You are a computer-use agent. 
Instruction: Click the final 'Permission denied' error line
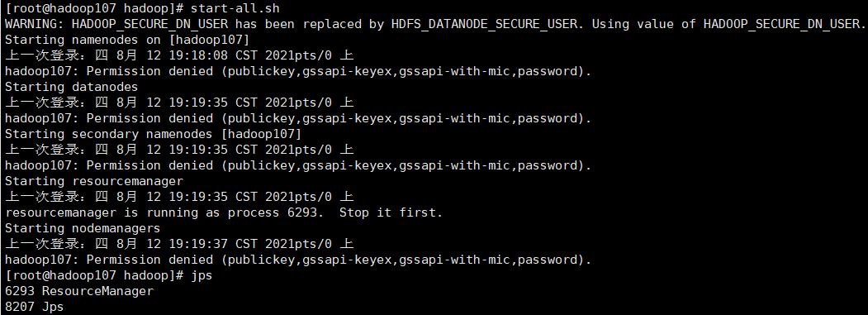(298, 260)
